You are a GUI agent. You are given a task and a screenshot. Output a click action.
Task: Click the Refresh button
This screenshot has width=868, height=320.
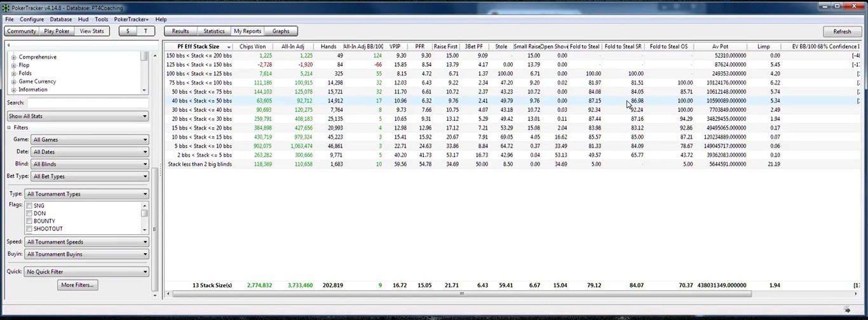coord(842,31)
